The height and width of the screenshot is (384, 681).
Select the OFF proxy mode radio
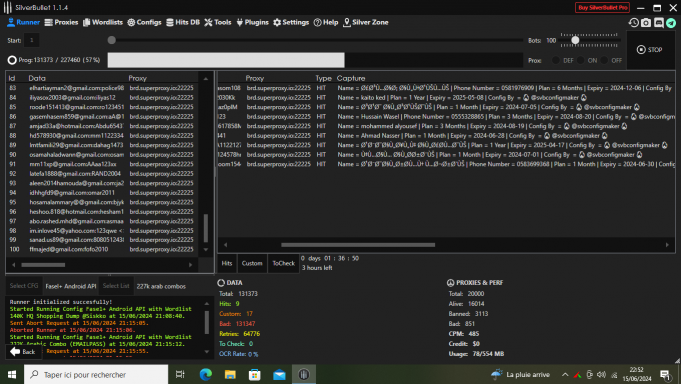[605, 60]
